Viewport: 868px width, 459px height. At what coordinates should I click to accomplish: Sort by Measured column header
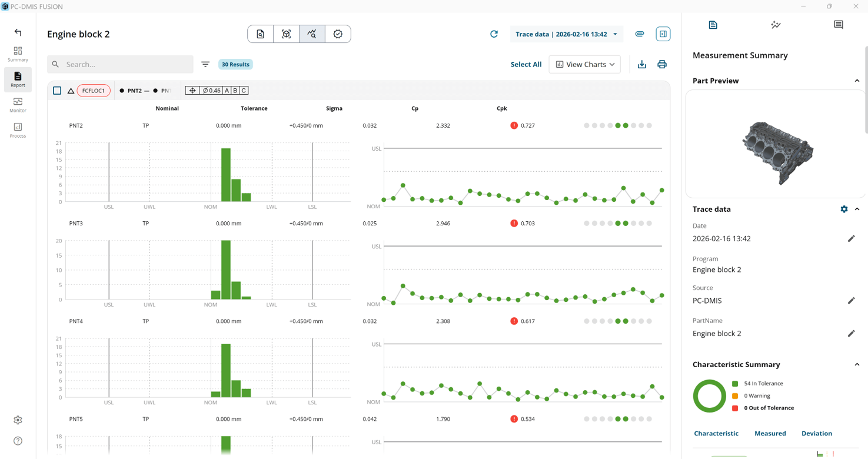(770, 433)
